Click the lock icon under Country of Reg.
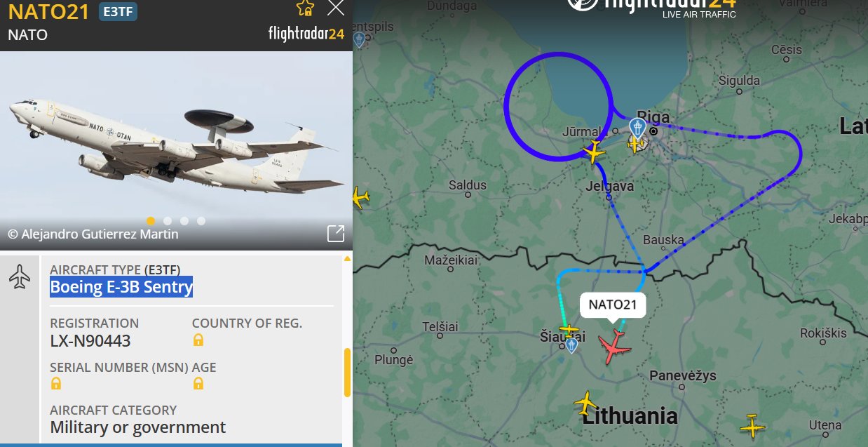Screen dimensions: 868x447 pyautogui.click(x=198, y=340)
